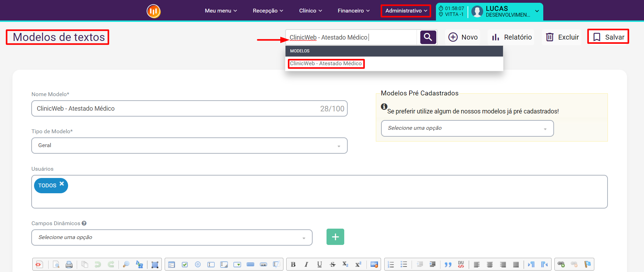Image resolution: width=644 pixels, height=272 pixels.
Task: Open the Recepção menu
Action: pos(268,11)
